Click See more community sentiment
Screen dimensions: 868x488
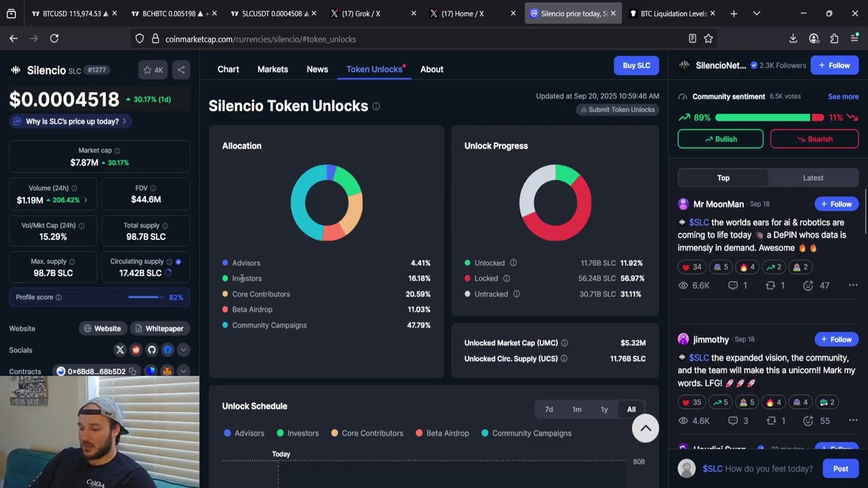[843, 97]
